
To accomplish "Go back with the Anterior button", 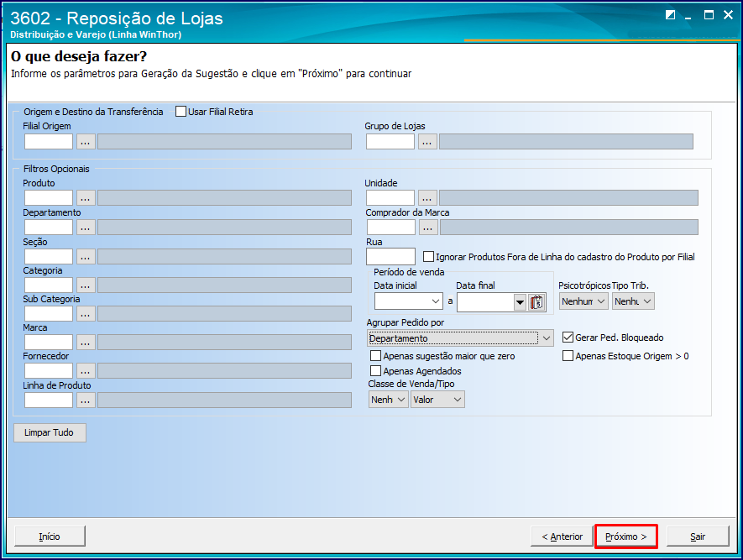I will [562, 536].
